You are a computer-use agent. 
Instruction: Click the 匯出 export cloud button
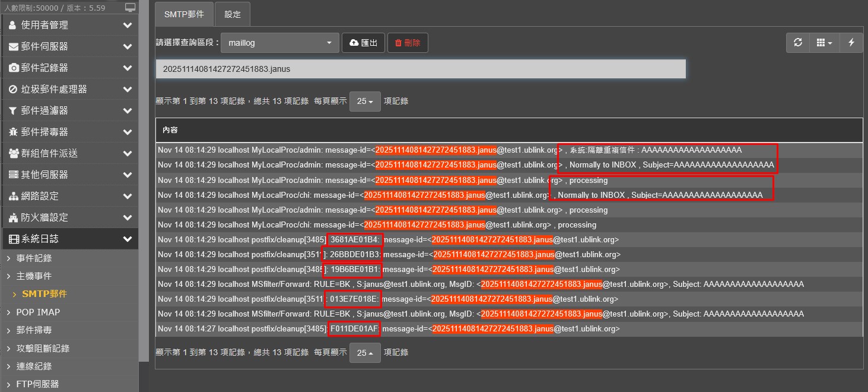point(364,43)
